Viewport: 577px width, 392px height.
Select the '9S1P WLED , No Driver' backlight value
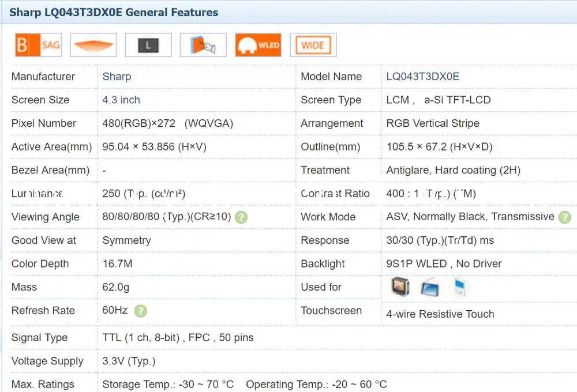point(444,263)
